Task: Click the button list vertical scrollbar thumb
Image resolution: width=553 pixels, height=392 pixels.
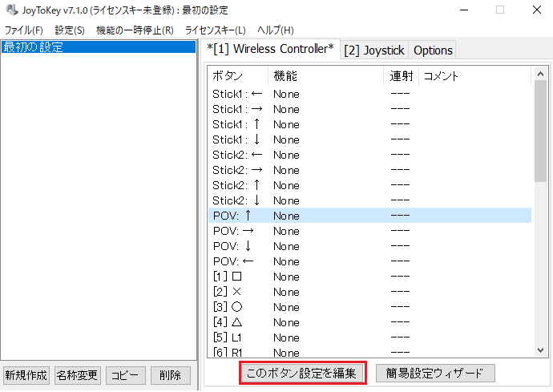Action: pyautogui.click(x=540, y=131)
